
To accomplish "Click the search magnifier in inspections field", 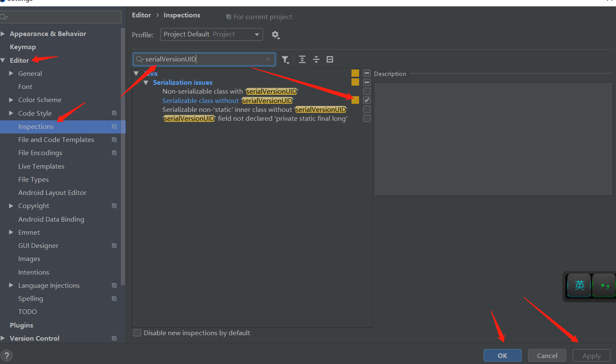I will tap(139, 59).
